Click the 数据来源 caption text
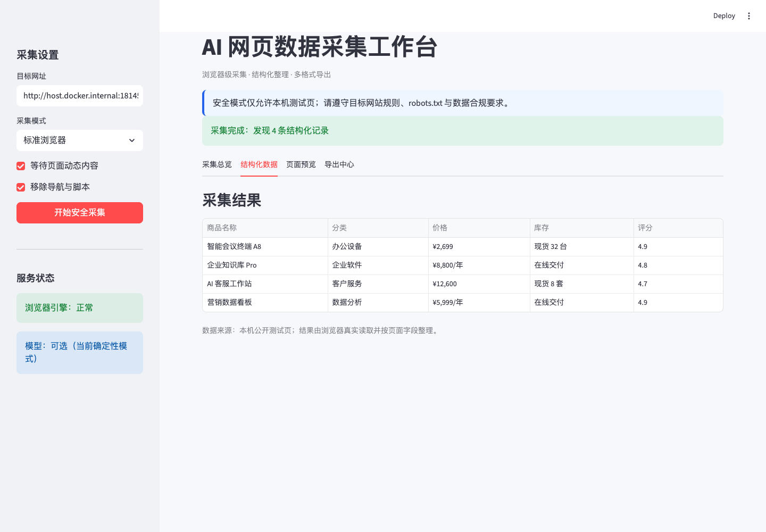This screenshot has height=532, width=766. (321, 330)
